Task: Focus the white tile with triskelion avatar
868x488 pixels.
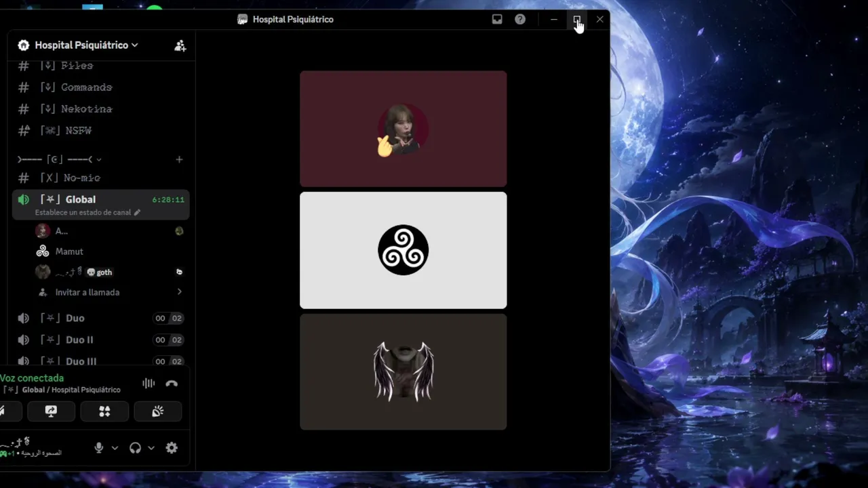Action: coord(403,250)
